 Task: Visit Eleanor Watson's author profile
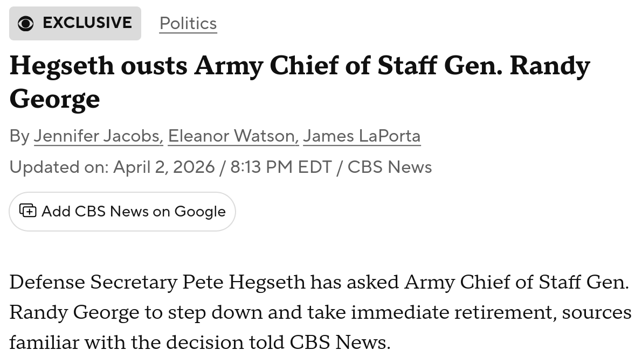pyautogui.click(x=233, y=136)
